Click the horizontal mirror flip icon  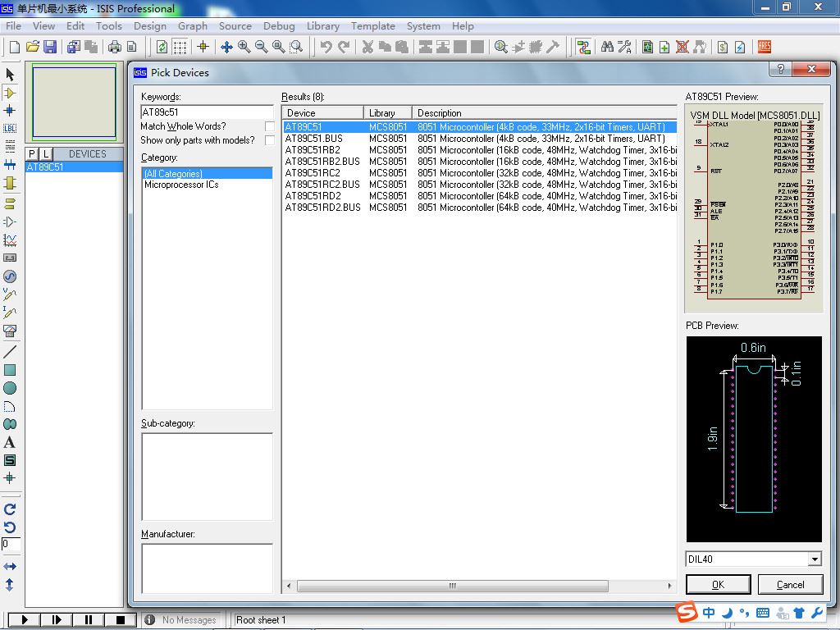click(10, 566)
